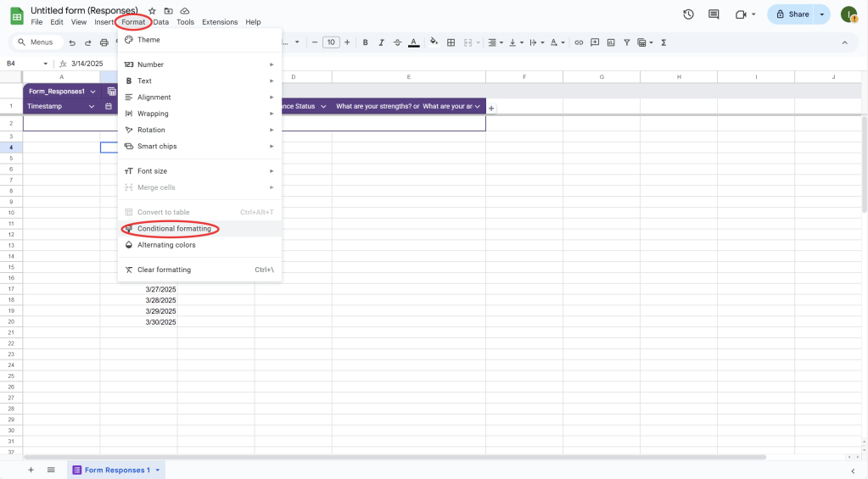The image size is (868, 479).
Task: Open the comments panel icon
Action: (714, 14)
